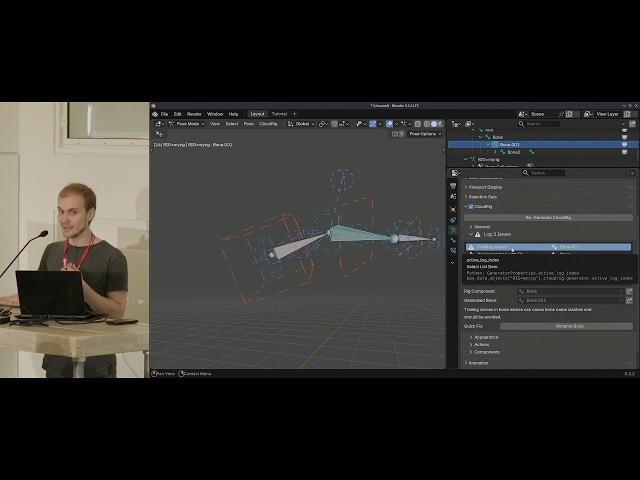
Task: Open the Edit menu
Action: pyautogui.click(x=178, y=114)
